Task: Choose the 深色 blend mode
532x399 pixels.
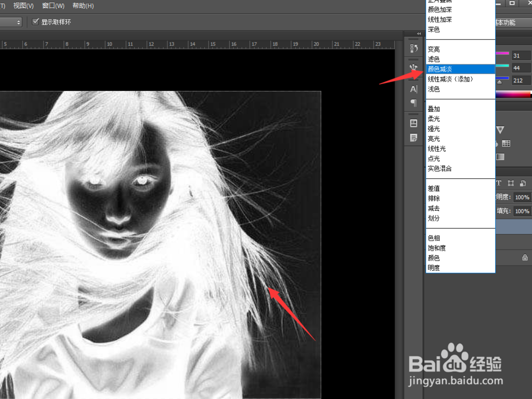Action: coord(460,29)
